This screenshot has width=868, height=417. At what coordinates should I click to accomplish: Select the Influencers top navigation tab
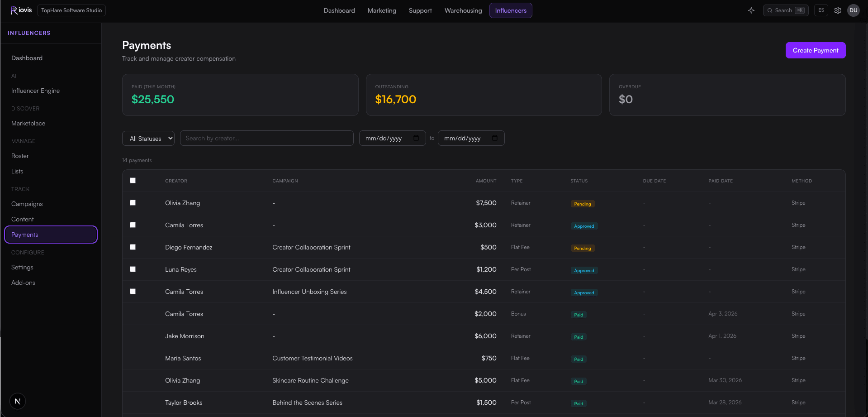point(511,10)
